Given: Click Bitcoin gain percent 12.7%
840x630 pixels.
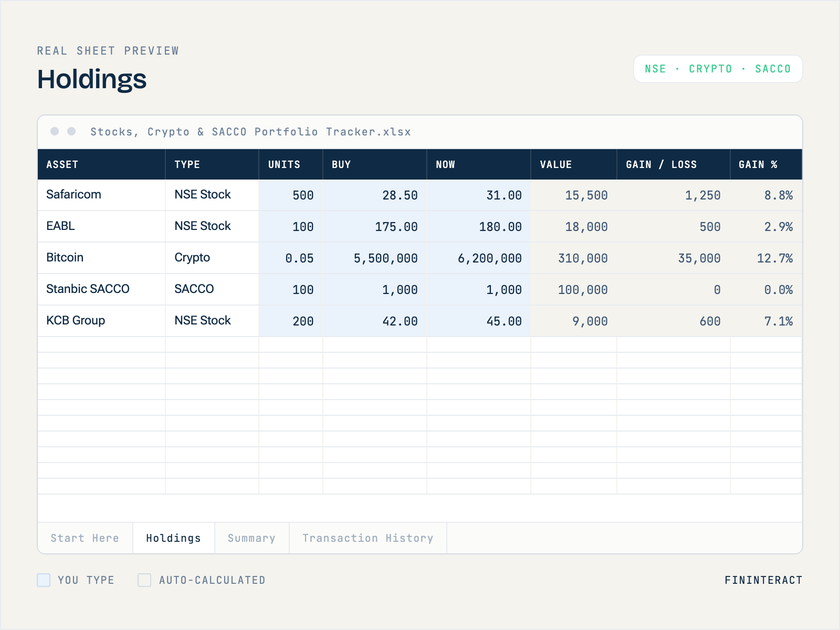Looking at the screenshot, I should coord(766,258).
